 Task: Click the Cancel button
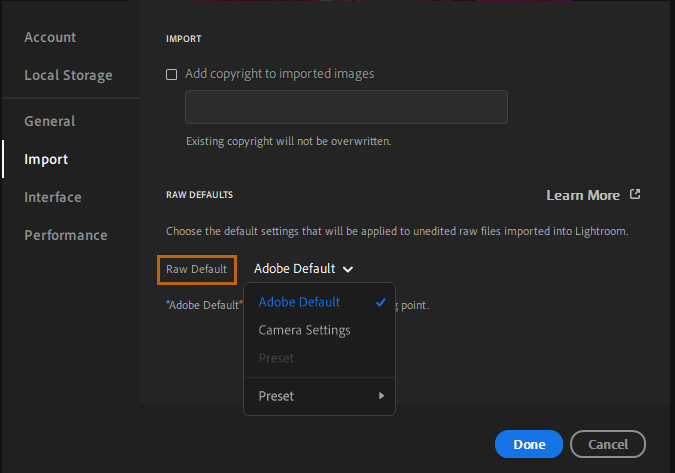pos(608,444)
